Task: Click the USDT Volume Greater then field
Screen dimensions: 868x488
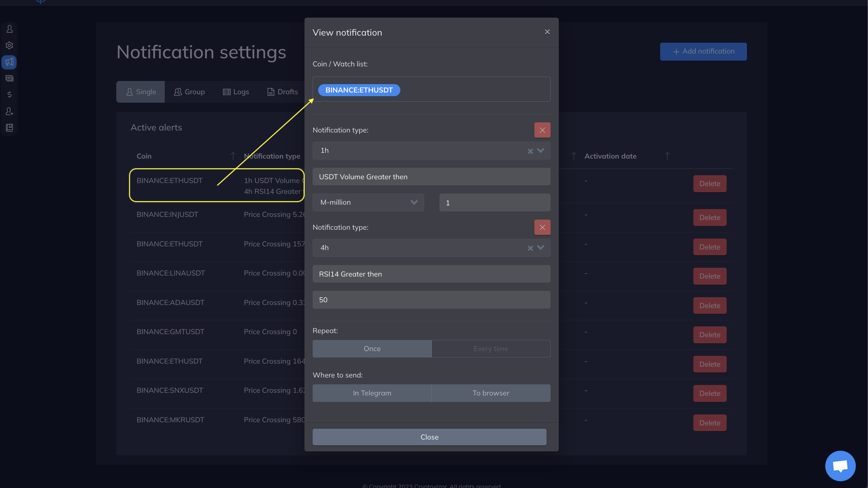Action: point(431,177)
